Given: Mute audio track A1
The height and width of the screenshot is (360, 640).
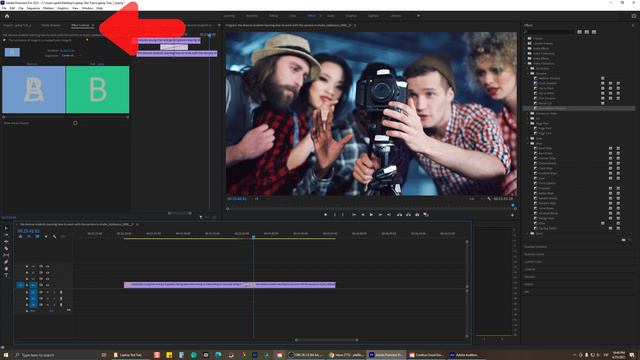Looking at the screenshot, I should pos(47,292).
